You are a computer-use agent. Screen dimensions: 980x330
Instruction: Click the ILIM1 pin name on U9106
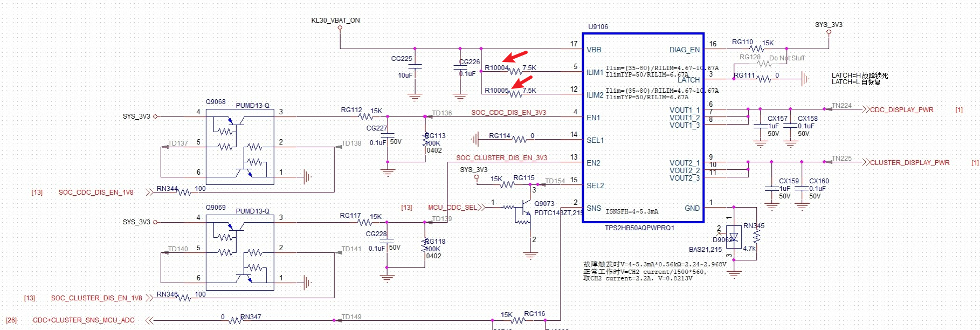[595, 72]
